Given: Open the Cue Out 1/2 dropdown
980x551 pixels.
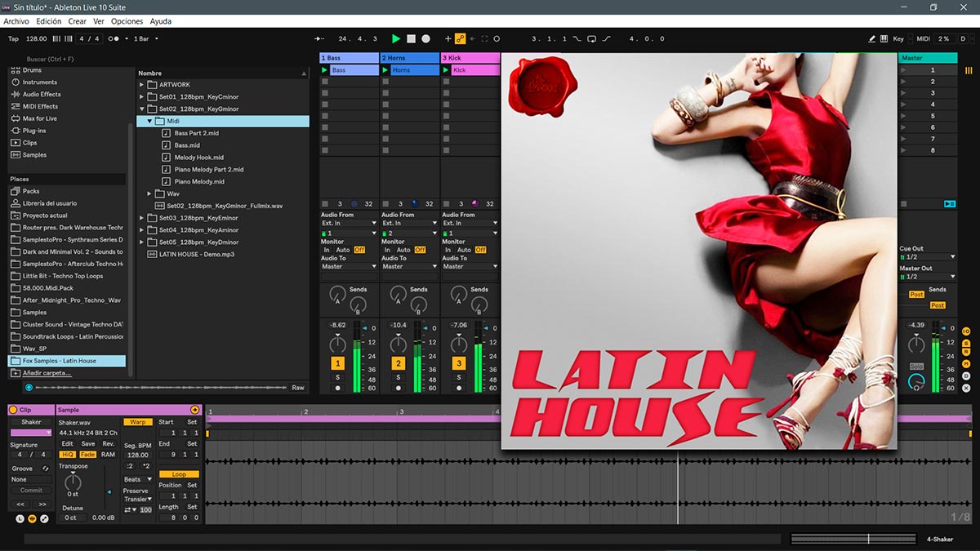Looking at the screenshot, I should (928, 256).
